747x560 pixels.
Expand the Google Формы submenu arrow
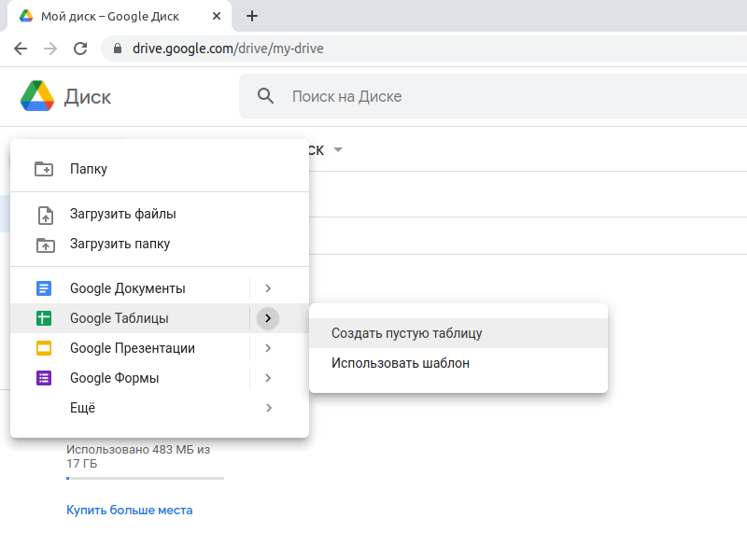click(x=268, y=378)
